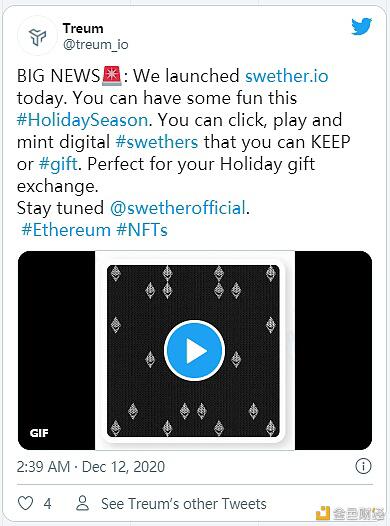390x526 pixels.
Task: Open the #HolidaySeason hashtag
Action: pos(82,120)
